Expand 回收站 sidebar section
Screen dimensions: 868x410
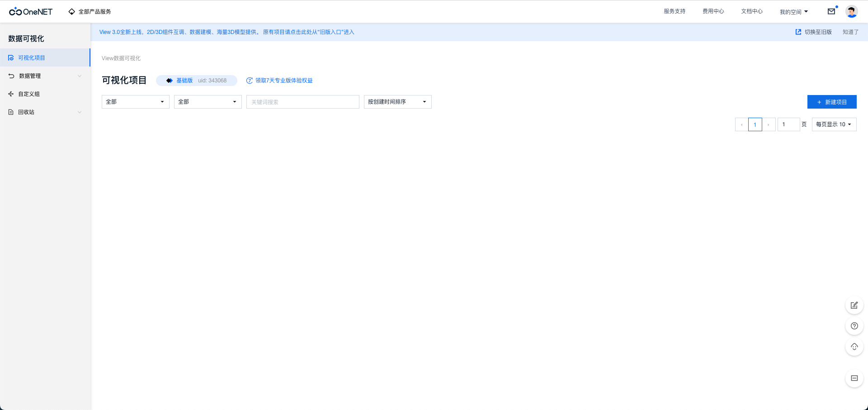(x=45, y=112)
